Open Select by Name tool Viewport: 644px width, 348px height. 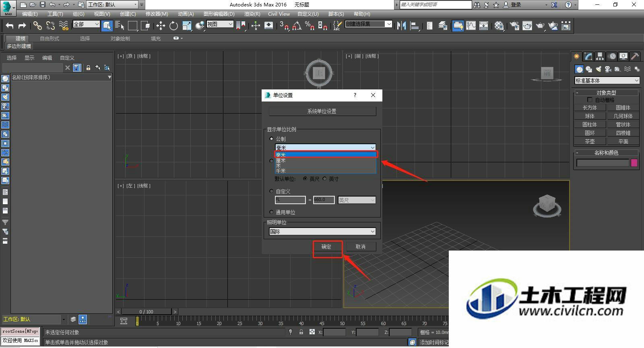click(x=120, y=26)
